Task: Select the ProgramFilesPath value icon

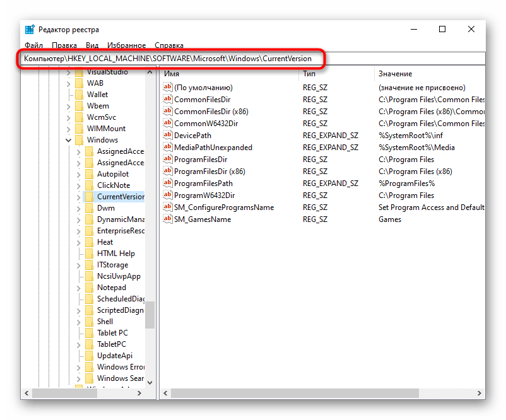Action: tap(168, 184)
